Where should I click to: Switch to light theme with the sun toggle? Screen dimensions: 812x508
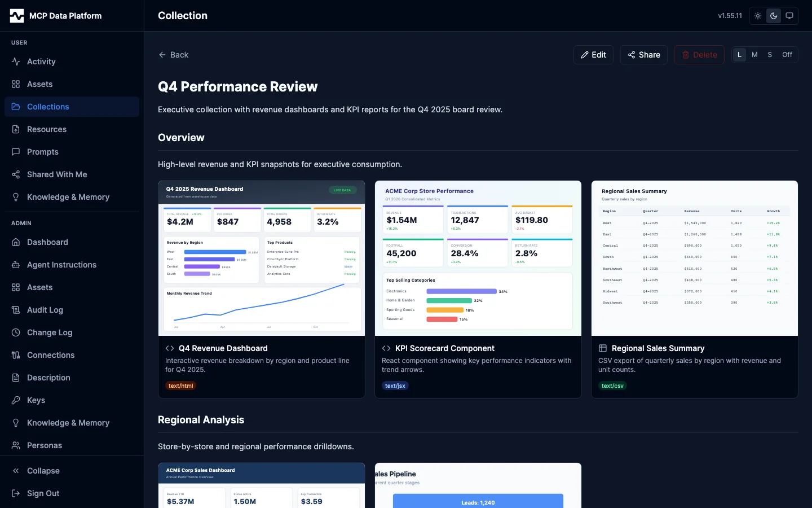[x=757, y=16]
